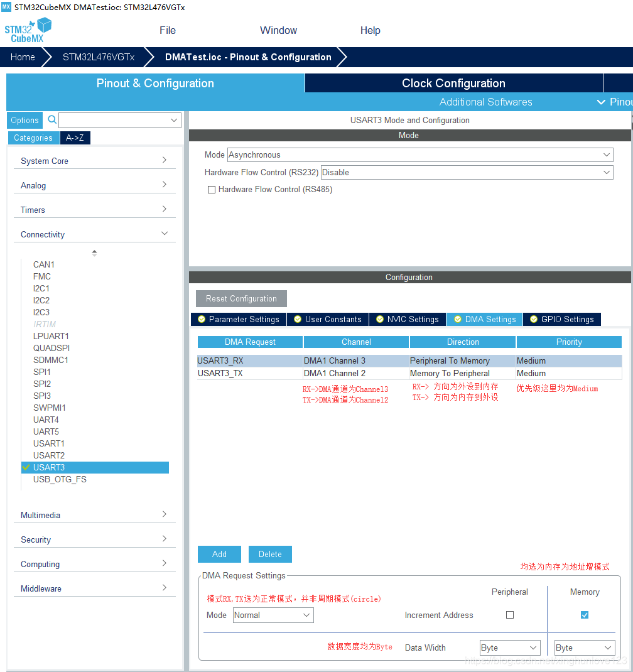Image resolution: width=633 pixels, height=672 pixels.
Task: Click the search magnifier icon
Action: click(52, 119)
